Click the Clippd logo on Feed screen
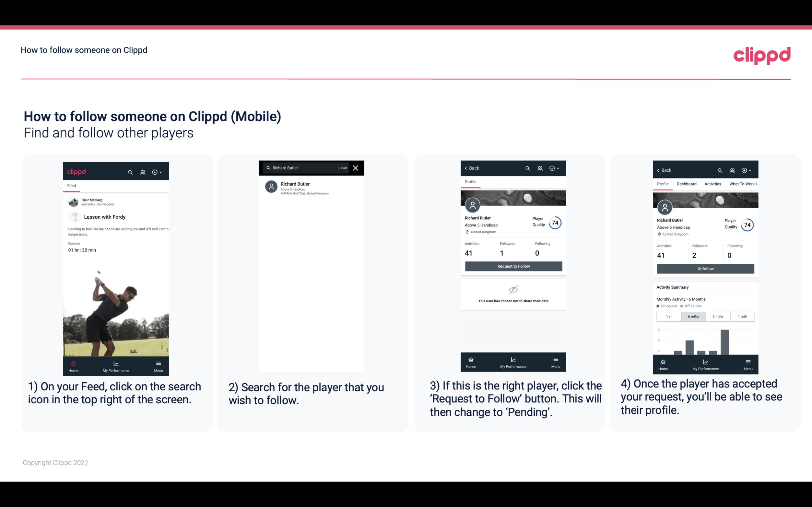 (76, 172)
